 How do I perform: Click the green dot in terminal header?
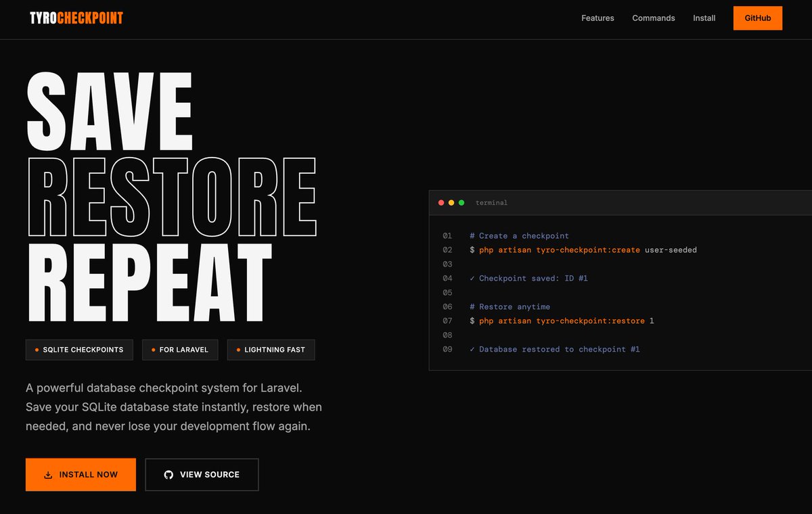point(461,203)
